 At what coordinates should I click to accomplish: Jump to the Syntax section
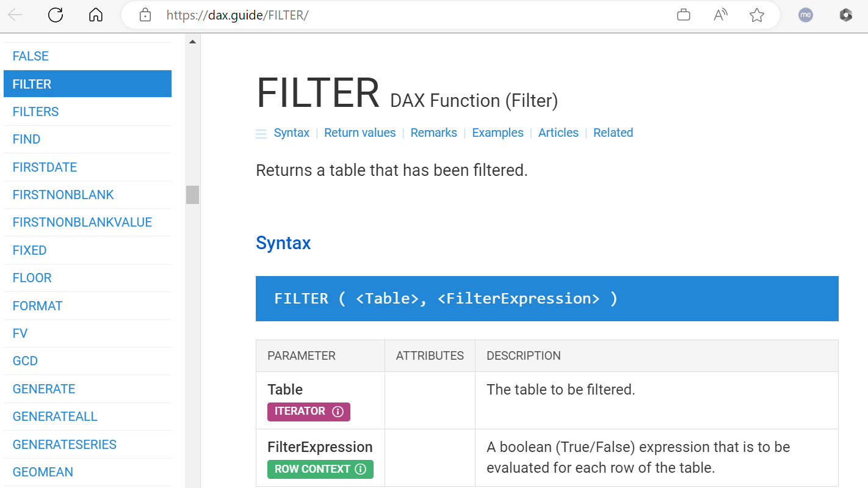coord(291,133)
